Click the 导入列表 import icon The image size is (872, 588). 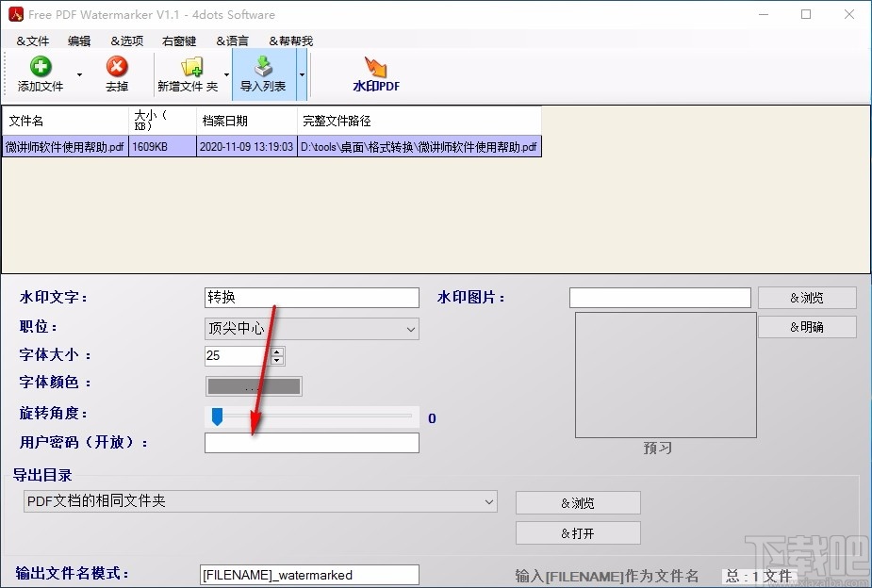point(263,67)
